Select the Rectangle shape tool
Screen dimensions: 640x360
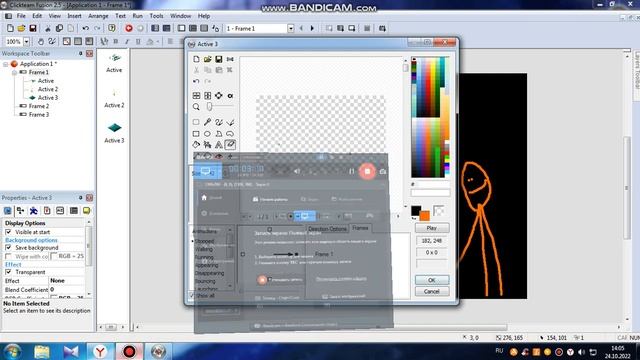[x=196, y=134]
